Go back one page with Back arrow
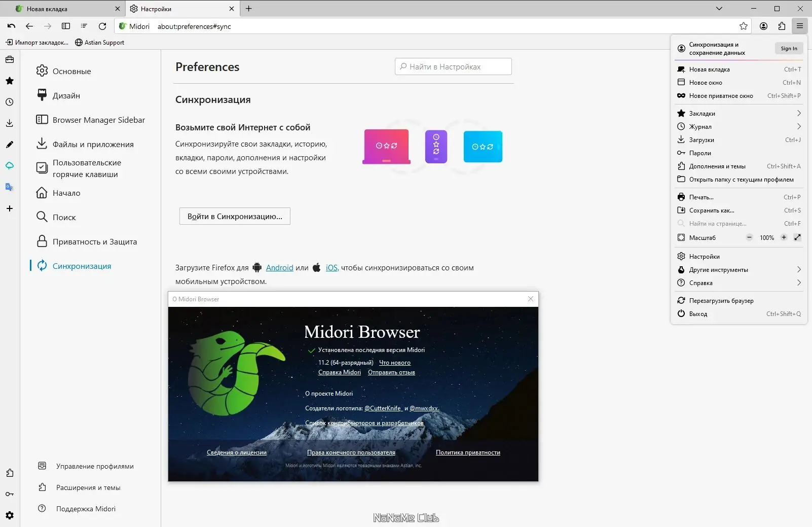The width and height of the screenshot is (812, 527). tap(29, 26)
